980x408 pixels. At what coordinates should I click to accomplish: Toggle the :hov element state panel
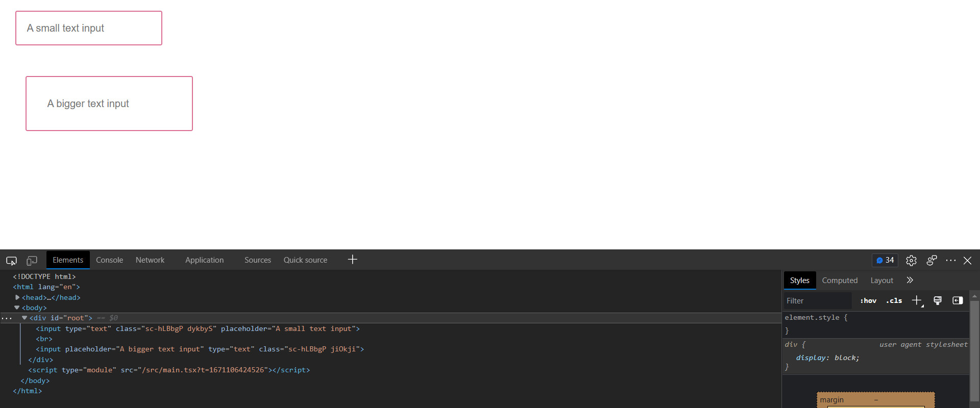[868, 300]
